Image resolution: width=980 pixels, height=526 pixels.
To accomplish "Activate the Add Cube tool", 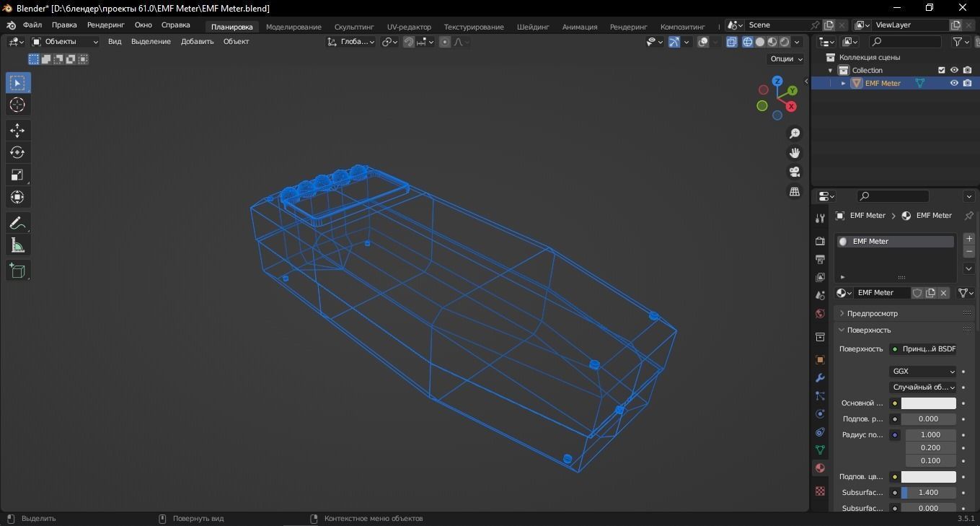I will 18,271.
